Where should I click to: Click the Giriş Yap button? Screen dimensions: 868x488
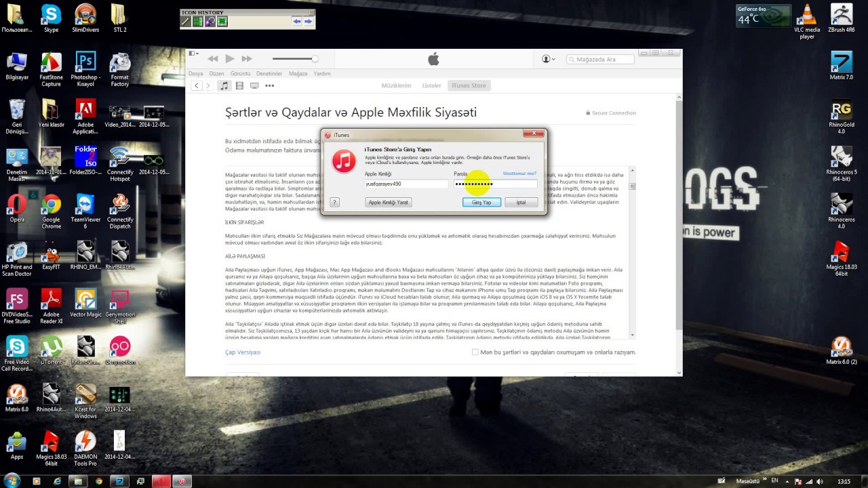tap(481, 202)
